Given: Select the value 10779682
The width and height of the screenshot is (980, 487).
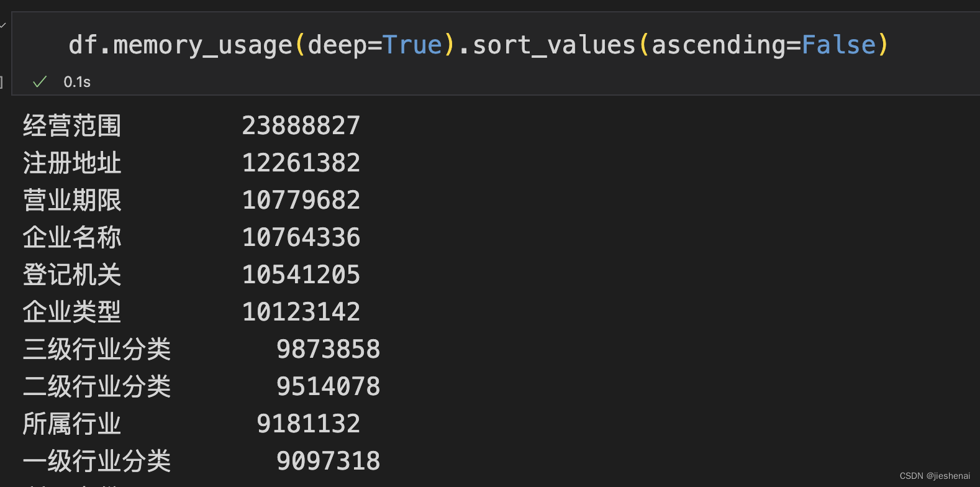Looking at the screenshot, I should [301, 200].
